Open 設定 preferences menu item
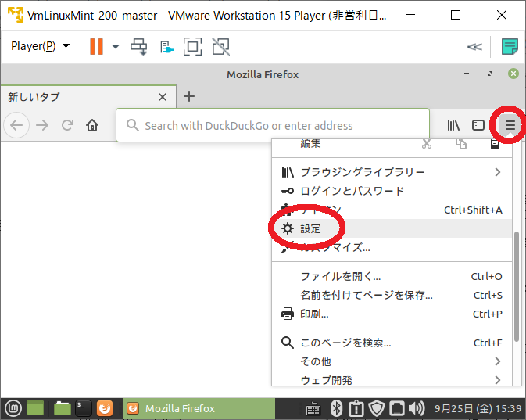526x420 pixels. pyautogui.click(x=392, y=228)
